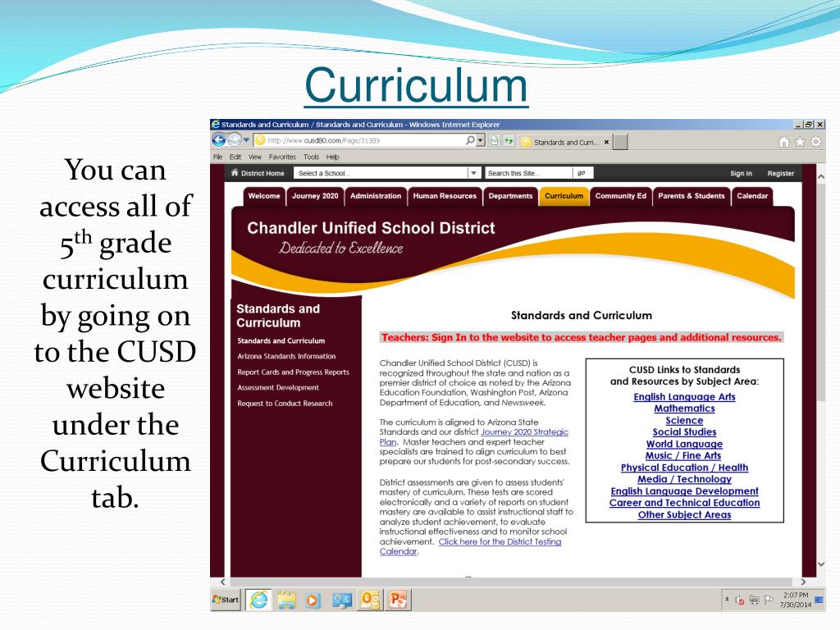The height and width of the screenshot is (630, 840).
Task: Launch Internet Explorer from the taskbar
Action: pos(258,600)
